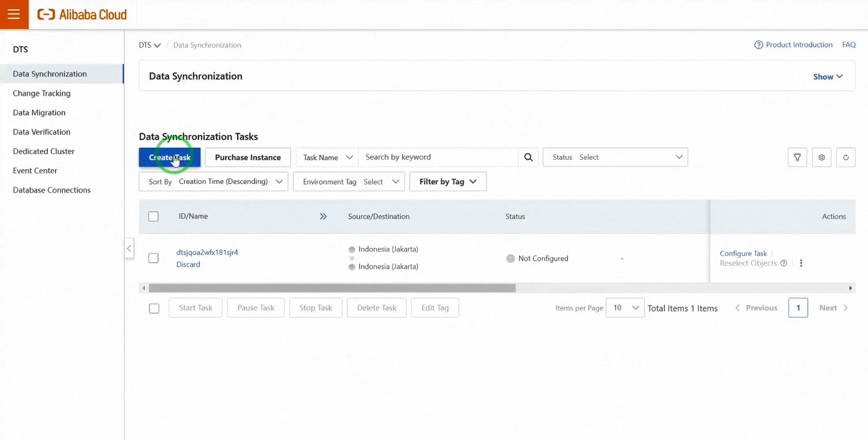Refresh the task list
This screenshot has height=440, width=868.
(845, 157)
